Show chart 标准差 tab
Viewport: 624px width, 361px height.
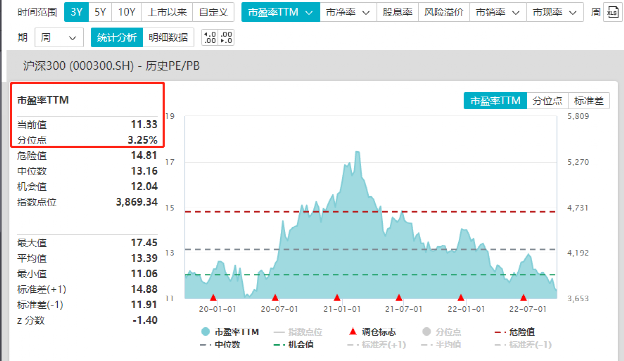click(x=589, y=101)
